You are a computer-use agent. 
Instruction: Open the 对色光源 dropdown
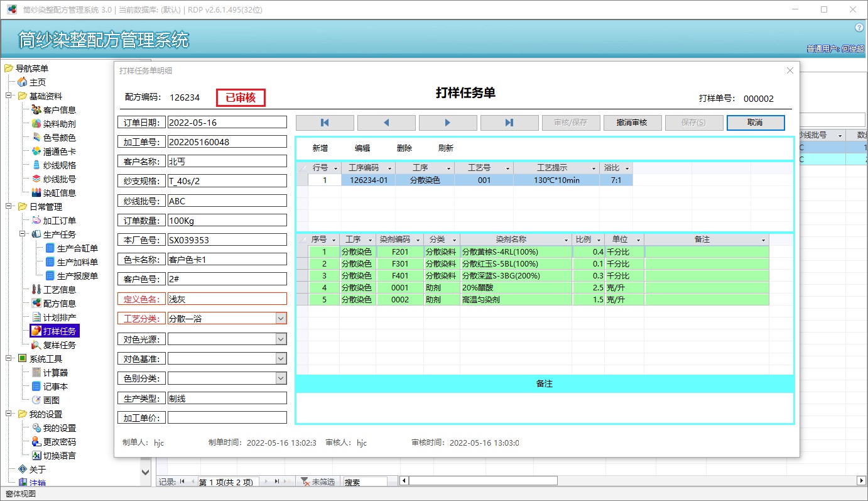[281, 339]
